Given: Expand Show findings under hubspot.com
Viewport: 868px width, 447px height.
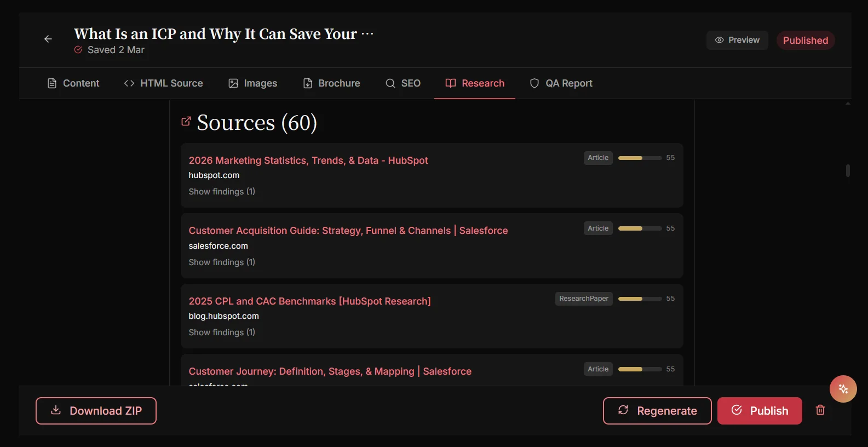Looking at the screenshot, I should click(222, 192).
